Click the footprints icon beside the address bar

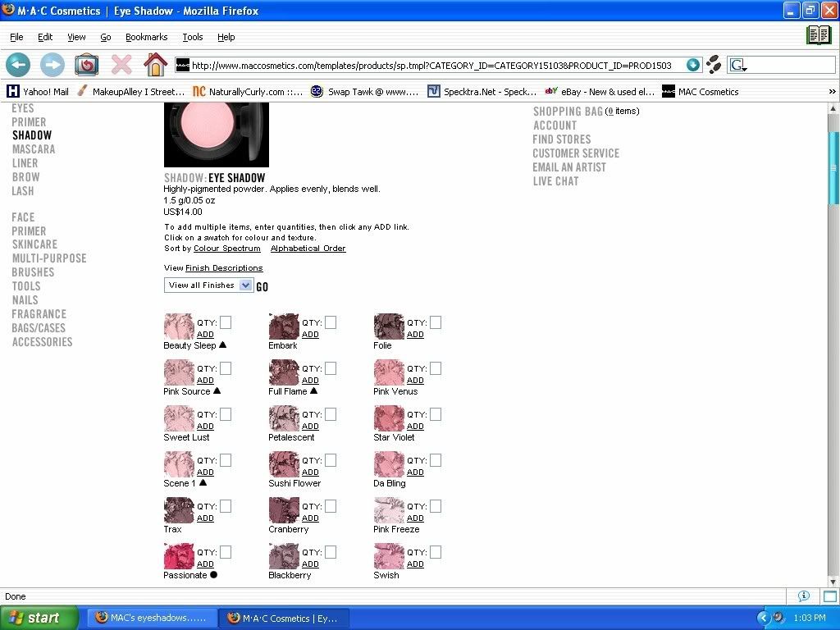click(714, 65)
